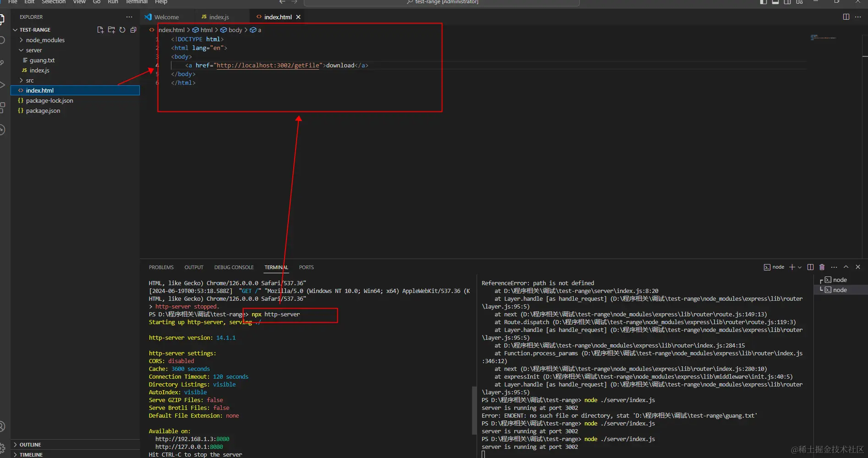
Task: Open the Explorer views and more actions menu
Action: pos(129,17)
